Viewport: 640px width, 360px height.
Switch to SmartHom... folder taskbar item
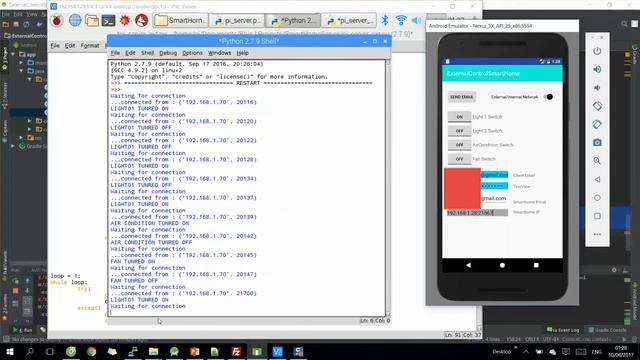coord(180,20)
